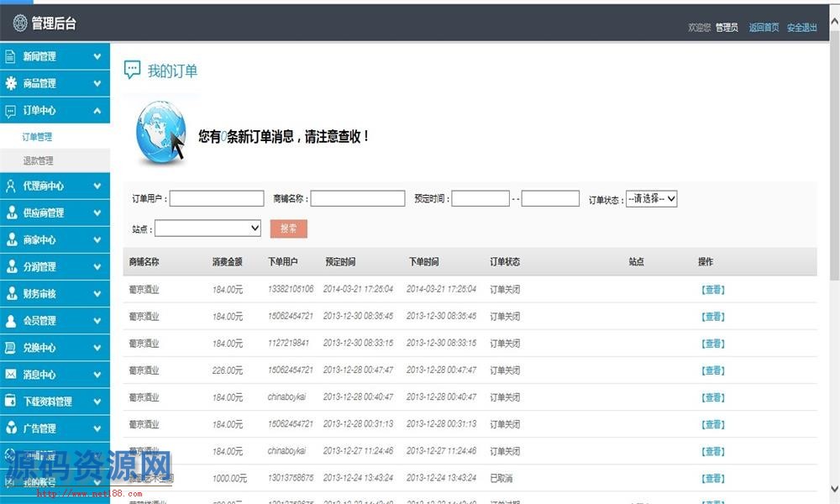
Task: Click the vertical scrollbar thumb
Action: click(x=834, y=155)
